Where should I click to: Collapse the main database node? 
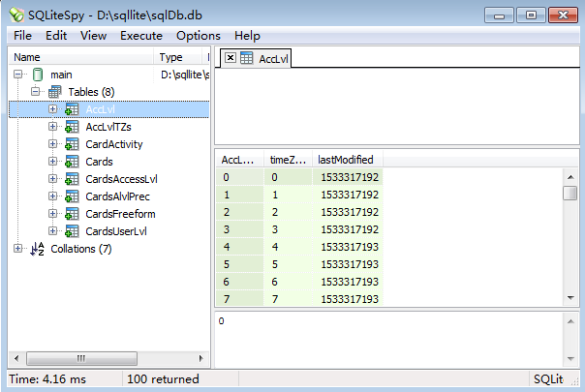[17, 75]
